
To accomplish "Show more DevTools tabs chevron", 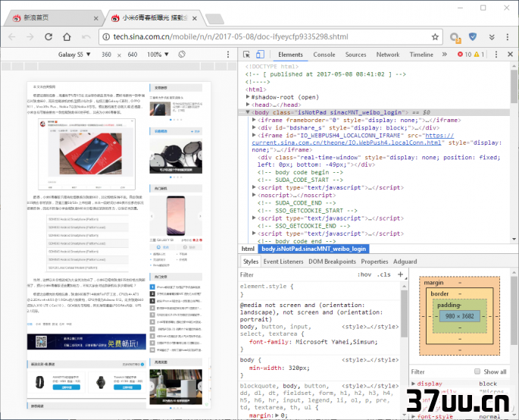I will coord(445,55).
